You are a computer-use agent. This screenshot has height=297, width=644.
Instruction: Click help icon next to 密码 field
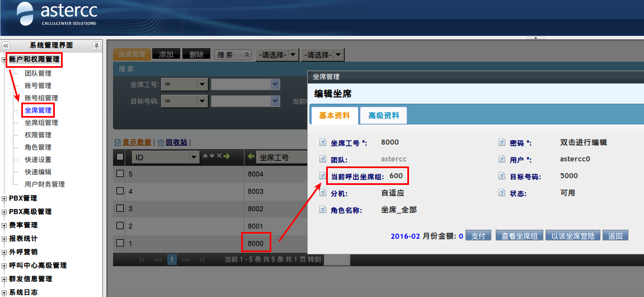pos(501,142)
